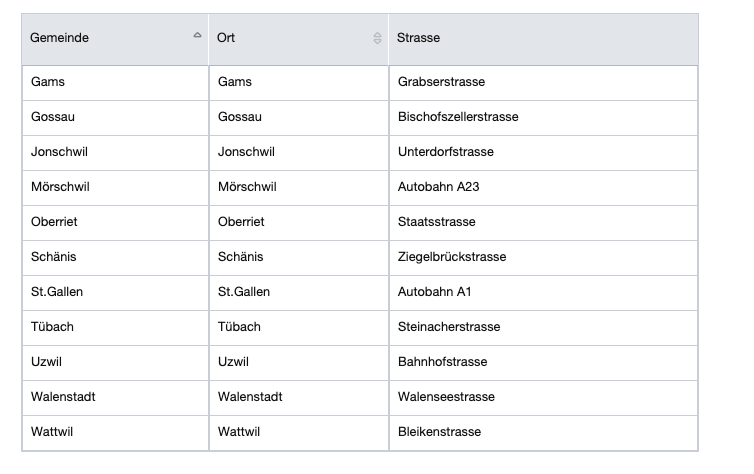Screen dimensions: 754x474
Task: Select the Grabserstrasse street cell
Action: 441,82
